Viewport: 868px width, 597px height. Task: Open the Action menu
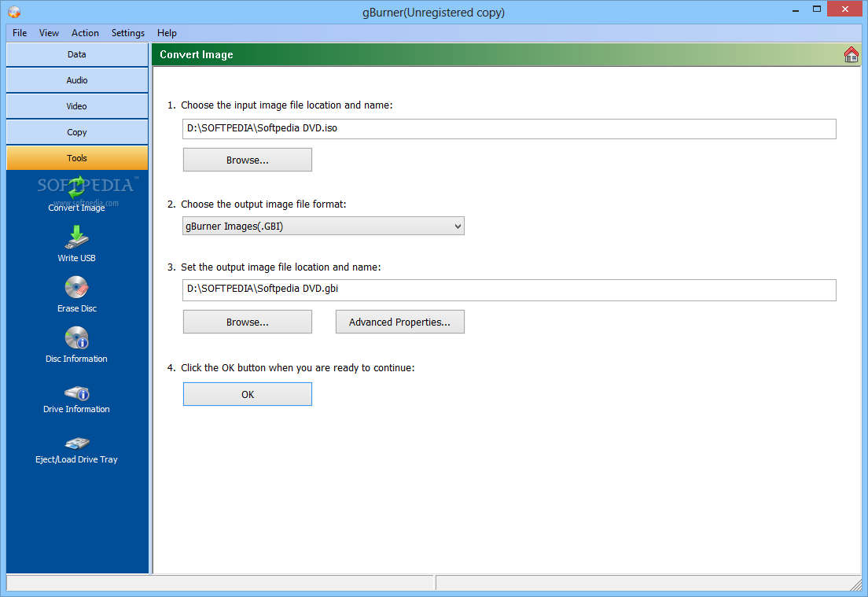pyautogui.click(x=85, y=33)
